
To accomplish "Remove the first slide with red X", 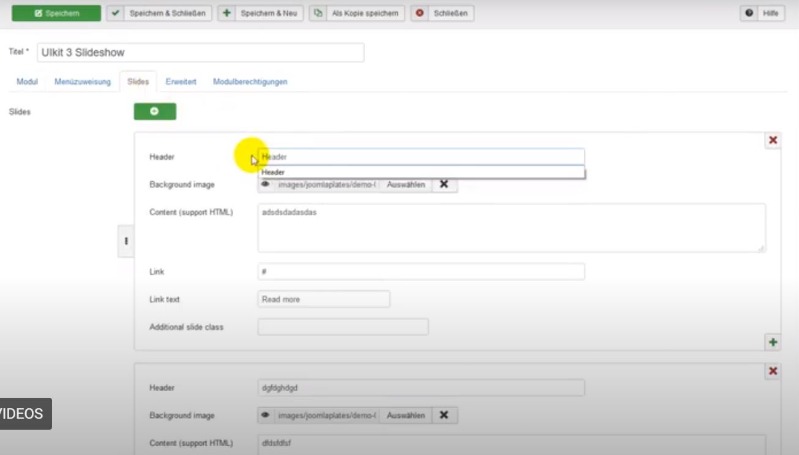I will click(x=772, y=141).
